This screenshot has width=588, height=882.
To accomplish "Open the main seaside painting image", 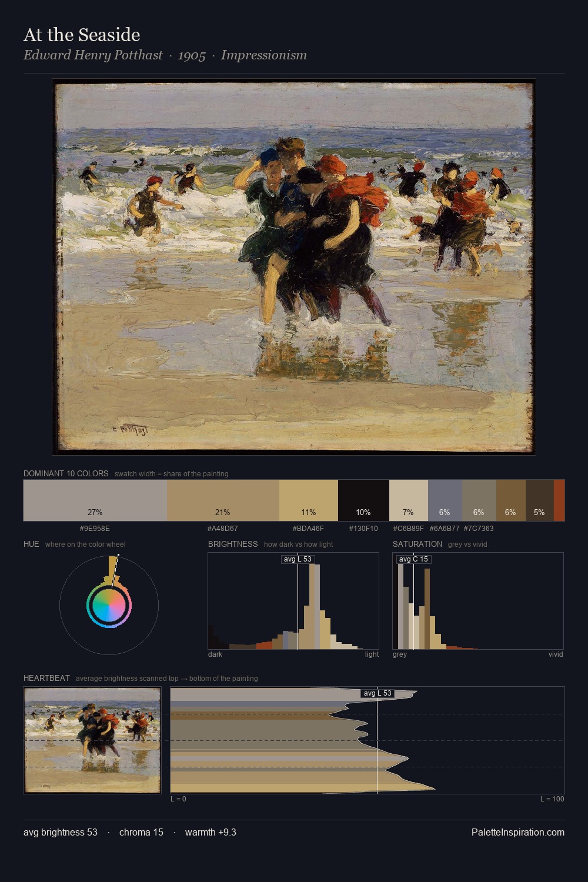I will [294, 267].
